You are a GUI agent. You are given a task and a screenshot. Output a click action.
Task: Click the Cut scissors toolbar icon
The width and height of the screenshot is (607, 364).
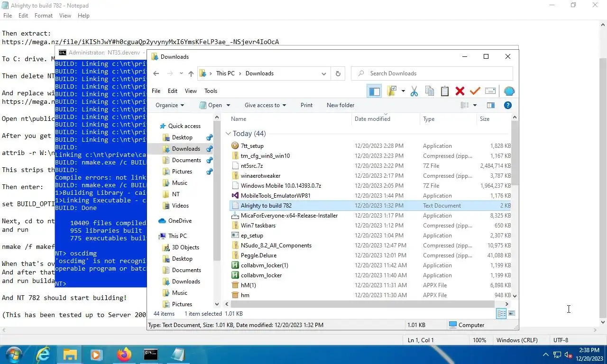pyautogui.click(x=414, y=91)
